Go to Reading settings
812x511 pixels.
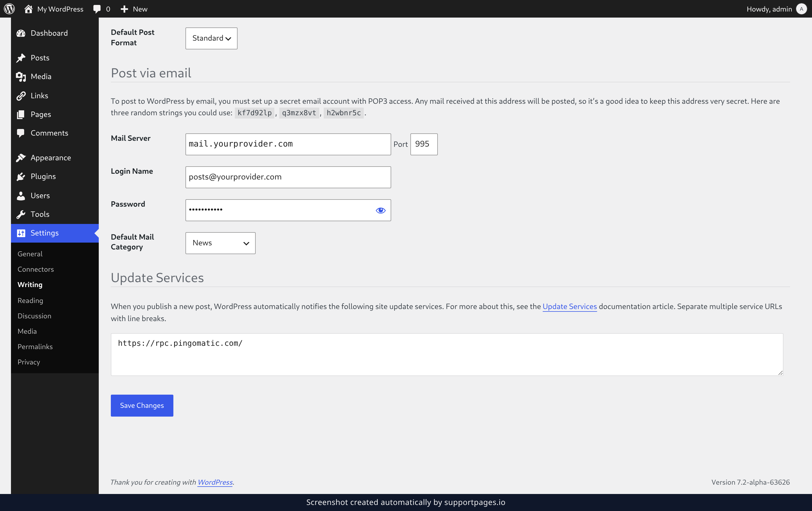30,300
